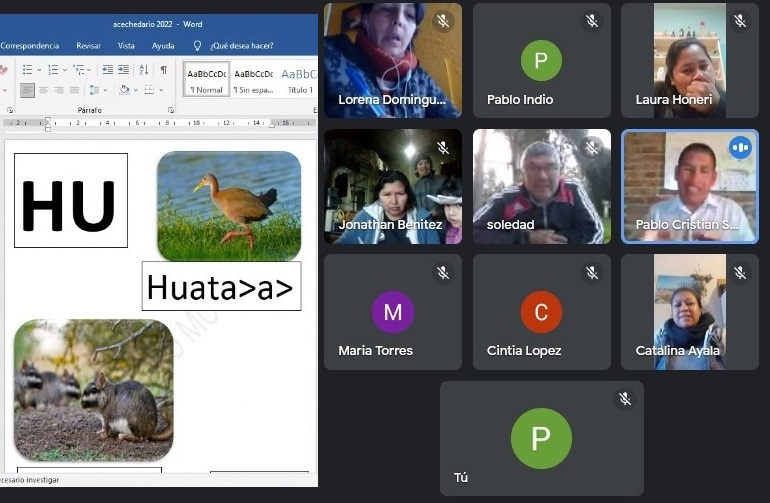The image size is (770, 503).
Task: Switch to the Vista ribbon tab
Action: click(x=126, y=46)
